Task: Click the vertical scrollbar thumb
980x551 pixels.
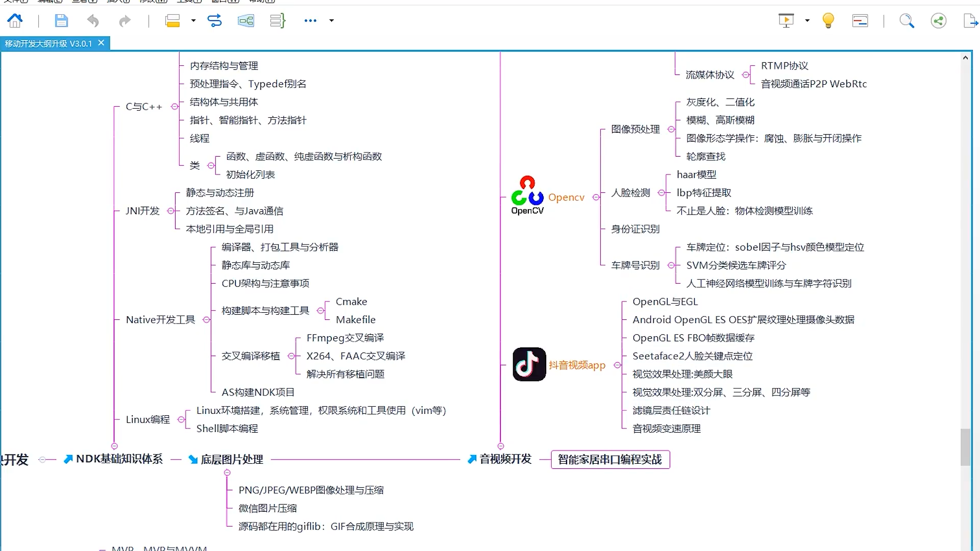Action: [965, 447]
